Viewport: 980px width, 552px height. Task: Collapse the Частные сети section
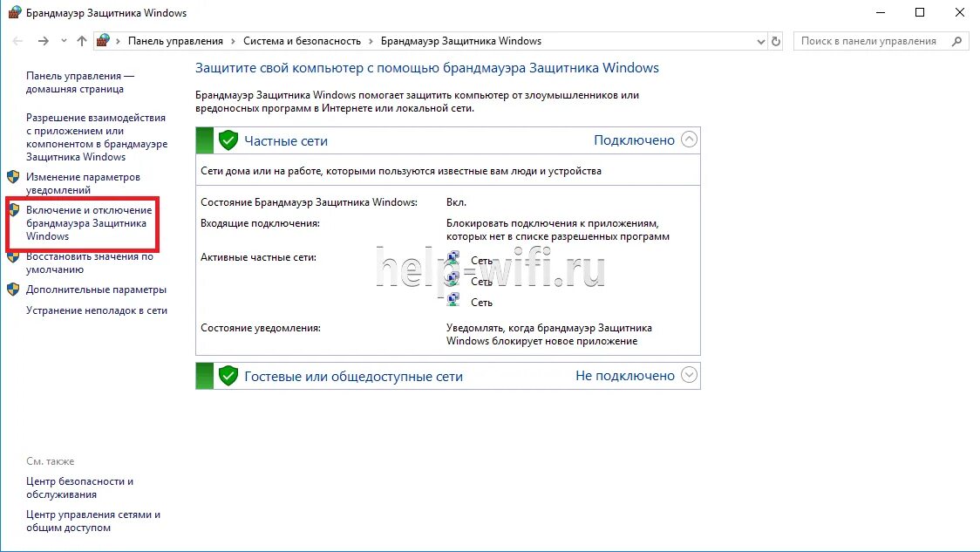[689, 140]
